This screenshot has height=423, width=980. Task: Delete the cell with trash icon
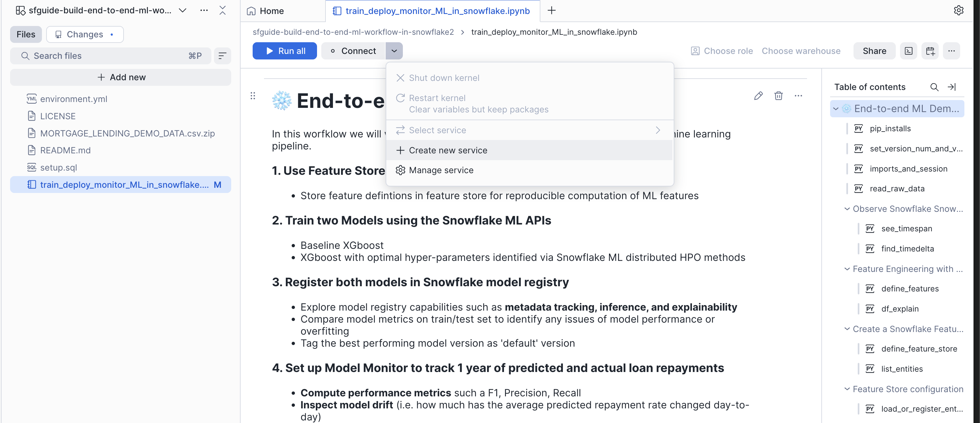coord(778,96)
